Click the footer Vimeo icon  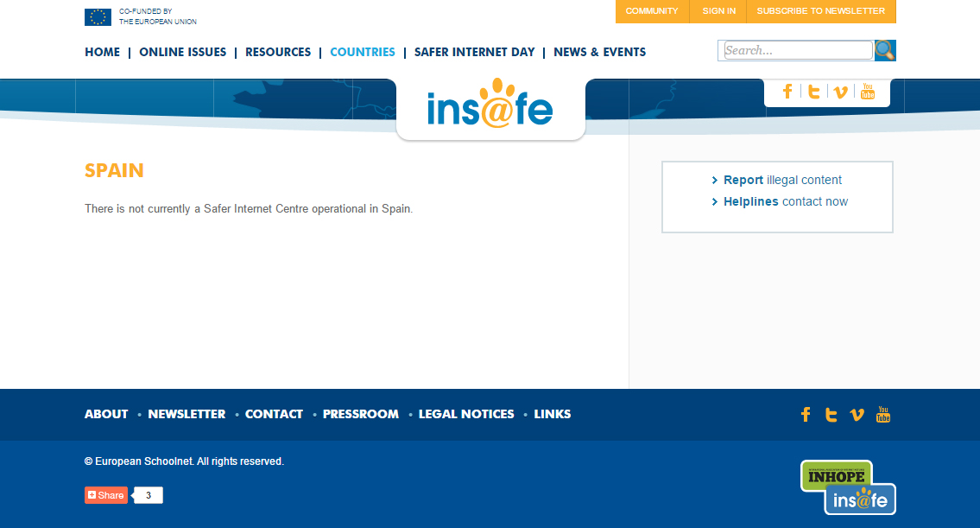tap(857, 415)
